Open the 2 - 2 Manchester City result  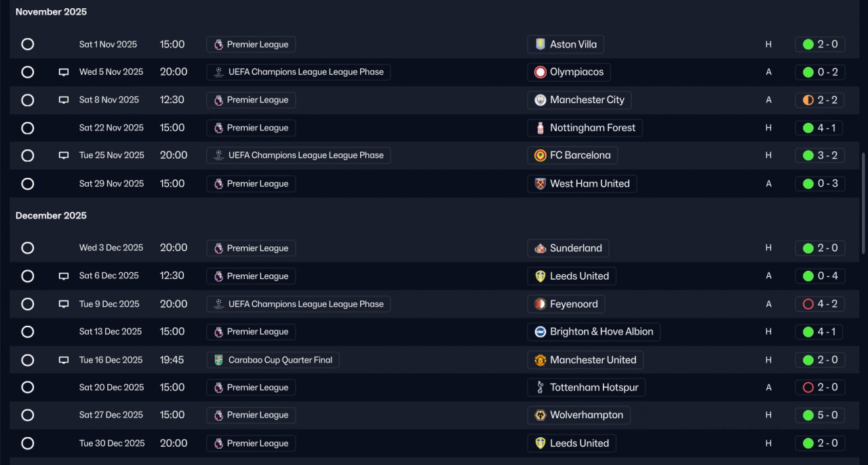820,100
